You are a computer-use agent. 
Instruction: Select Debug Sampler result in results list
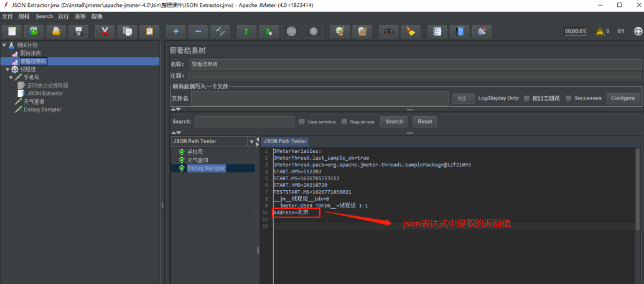207,168
